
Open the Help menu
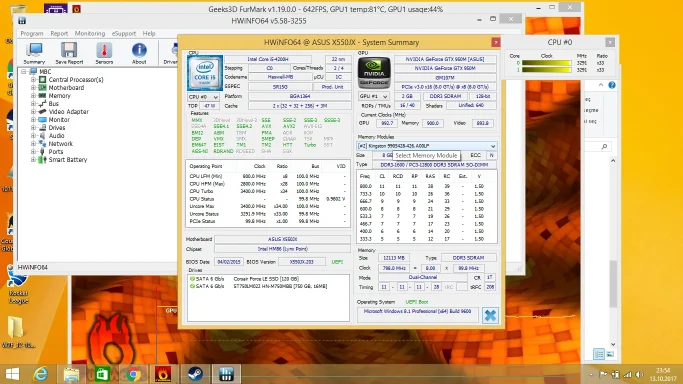point(149,34)
